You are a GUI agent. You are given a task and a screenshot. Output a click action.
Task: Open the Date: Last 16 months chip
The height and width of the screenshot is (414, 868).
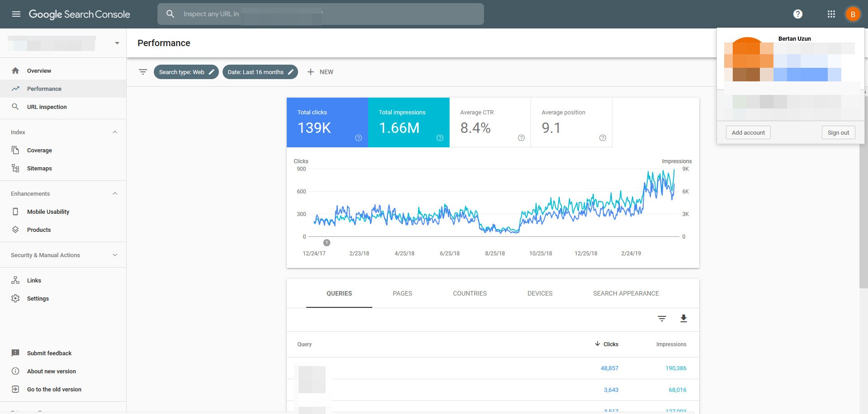tap(260, 72)
